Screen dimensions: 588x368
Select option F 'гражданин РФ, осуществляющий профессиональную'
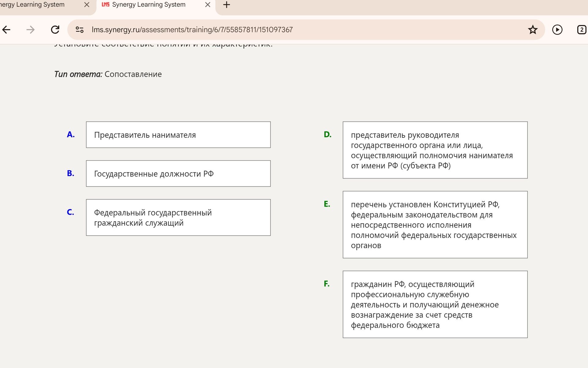pyautogui.click(x=435, y=305)
